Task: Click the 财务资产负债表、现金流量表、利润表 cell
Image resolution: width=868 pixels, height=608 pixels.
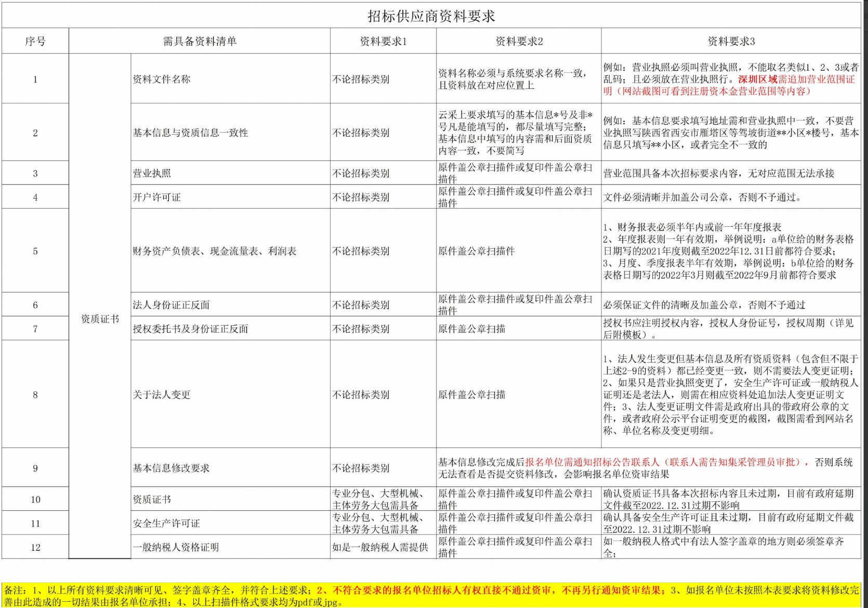Action: [x=230, y=251]
